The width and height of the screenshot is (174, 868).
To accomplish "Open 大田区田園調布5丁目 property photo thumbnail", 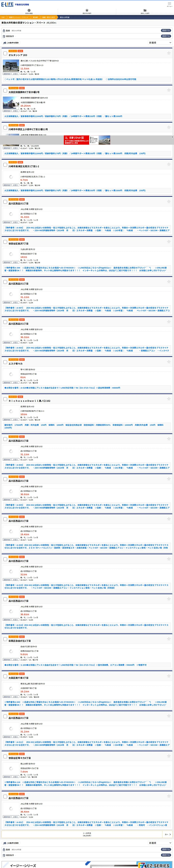I will click(11, 102).
